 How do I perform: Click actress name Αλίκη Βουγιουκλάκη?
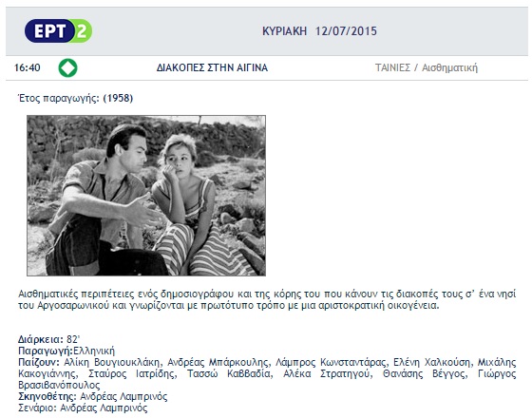(111, 362)
